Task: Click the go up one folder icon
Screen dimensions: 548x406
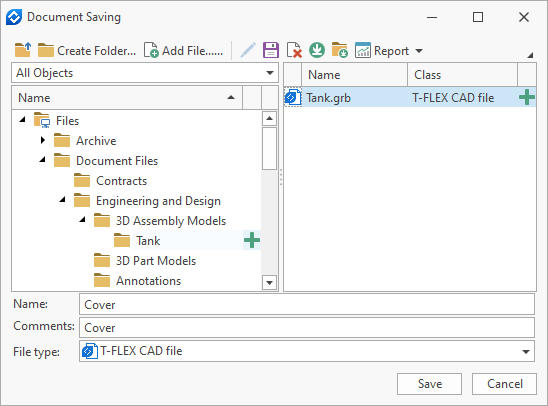Action: pos(23,50)
